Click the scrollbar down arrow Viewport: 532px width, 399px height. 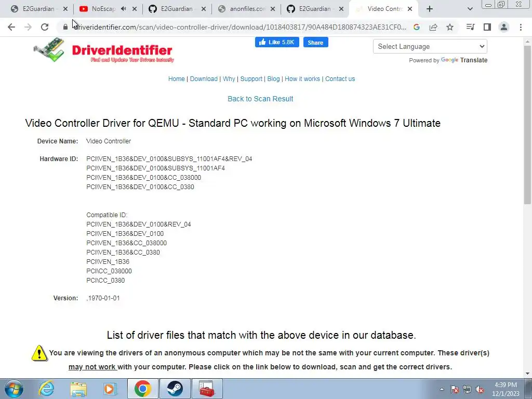527,374
